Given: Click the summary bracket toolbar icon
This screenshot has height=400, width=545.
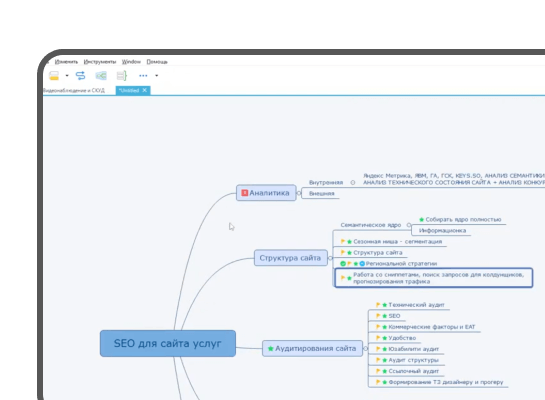Looking at the screenshot, I should tap(122, 75).
